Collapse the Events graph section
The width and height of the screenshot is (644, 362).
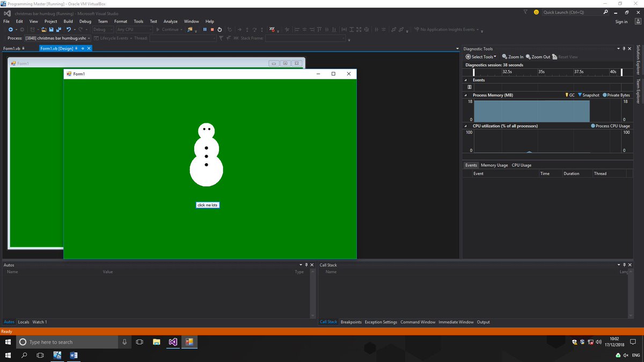(x=465, y=80)
